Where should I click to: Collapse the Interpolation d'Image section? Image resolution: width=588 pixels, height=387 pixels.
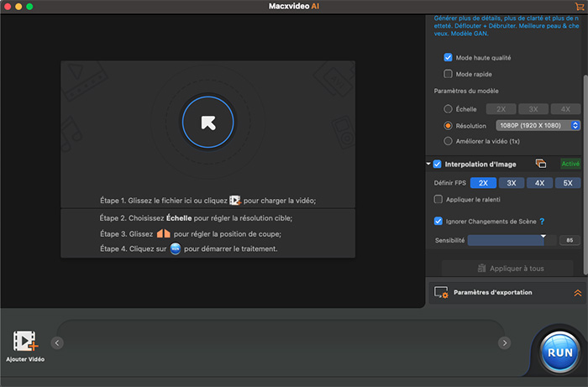pos(428,164)
